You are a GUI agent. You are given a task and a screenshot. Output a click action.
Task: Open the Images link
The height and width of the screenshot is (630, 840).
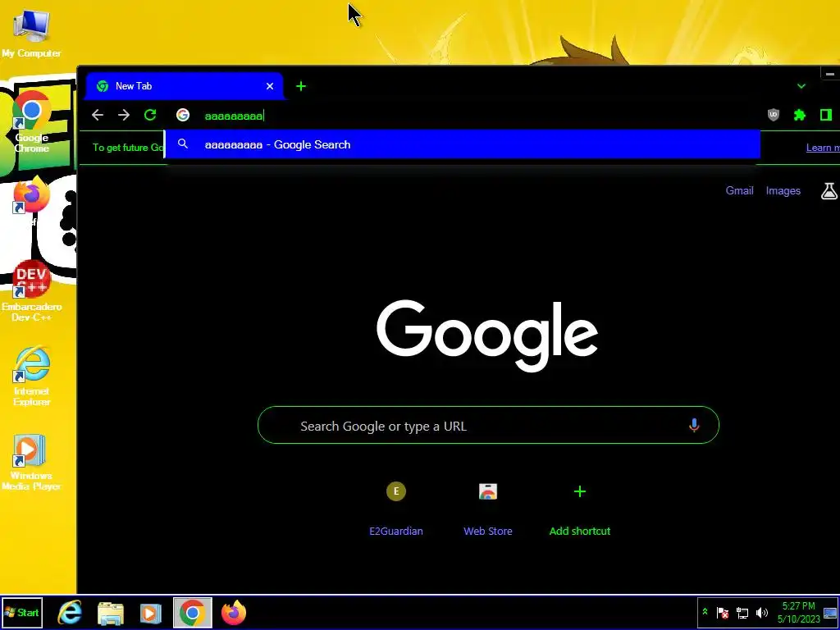point(783,190)
